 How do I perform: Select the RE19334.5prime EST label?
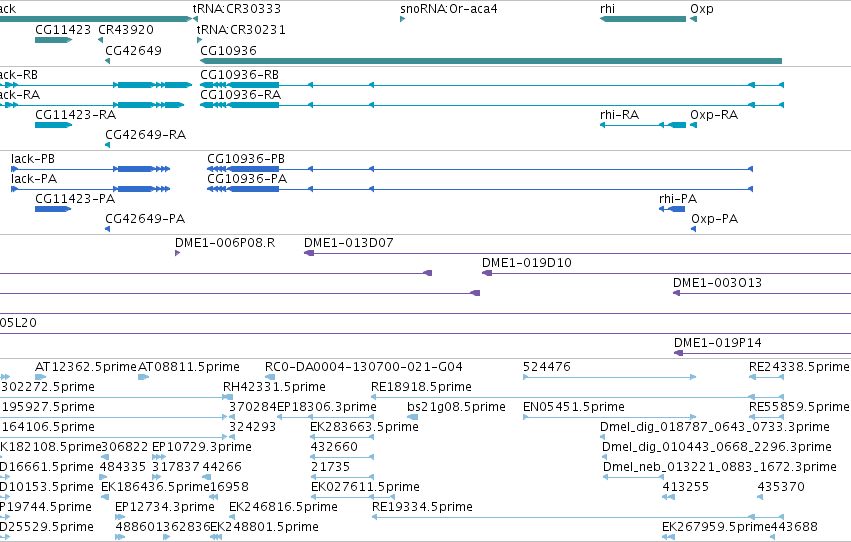click(x=422, y=507)
